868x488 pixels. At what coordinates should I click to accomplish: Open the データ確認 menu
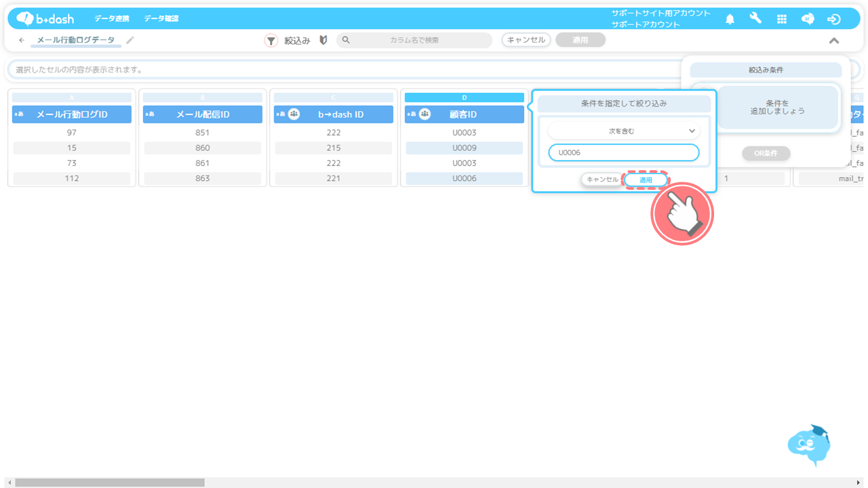coord(161,19)
